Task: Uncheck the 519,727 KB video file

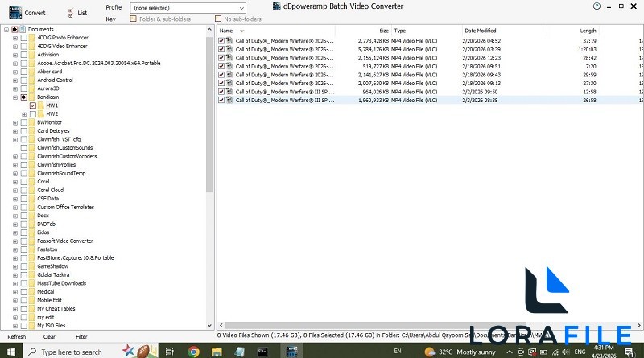Action: [221, 66]
